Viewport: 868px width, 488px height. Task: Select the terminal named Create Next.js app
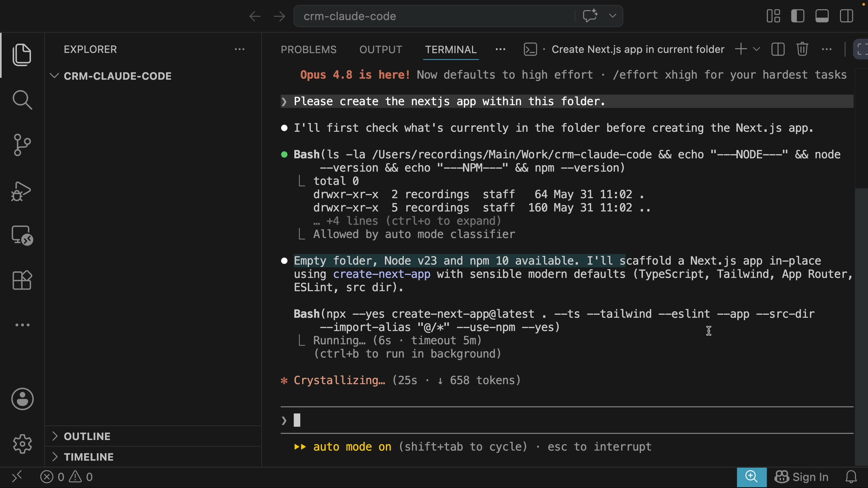[638, 50]
